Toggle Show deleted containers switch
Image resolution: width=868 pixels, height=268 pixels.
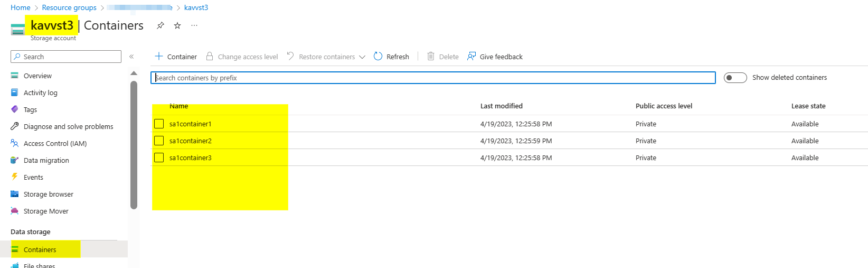coord(735,78)
